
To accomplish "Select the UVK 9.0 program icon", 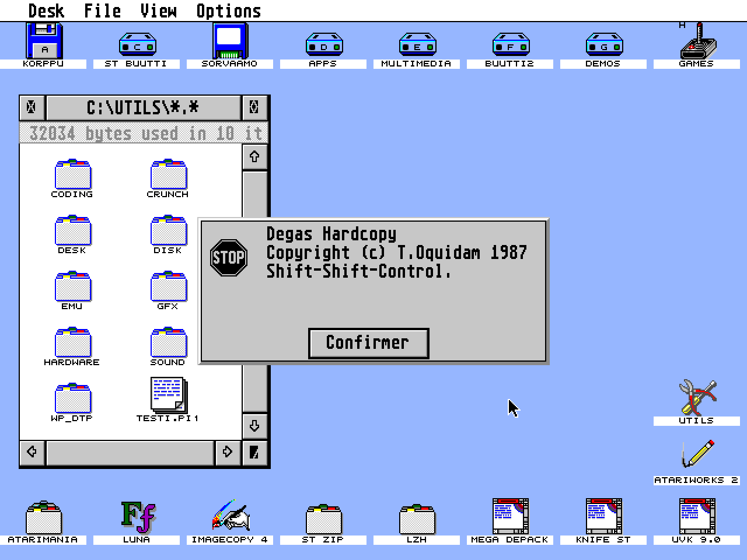I will tap(696, 517).
